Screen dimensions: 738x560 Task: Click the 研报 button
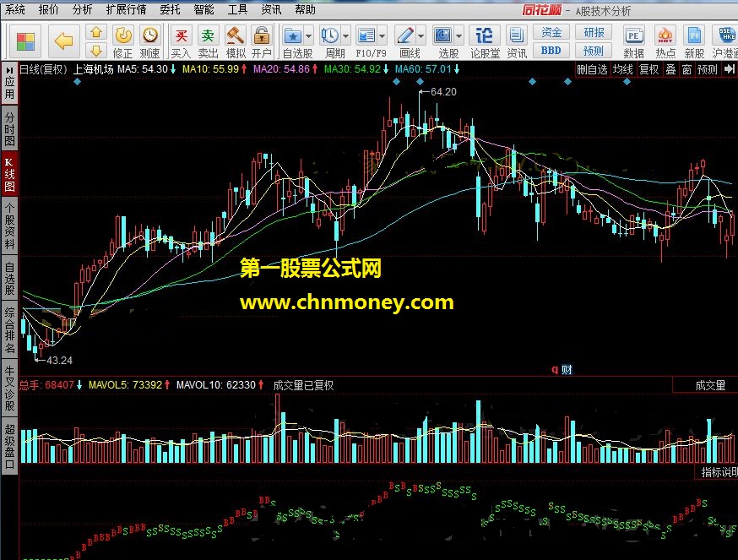pos(594,32)
